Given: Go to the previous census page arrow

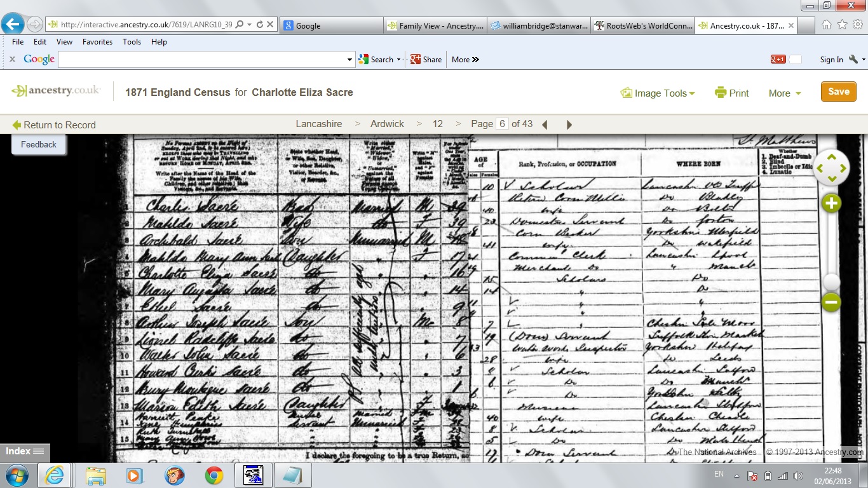Looking at the screenshot, I should [x=545, y=125].
